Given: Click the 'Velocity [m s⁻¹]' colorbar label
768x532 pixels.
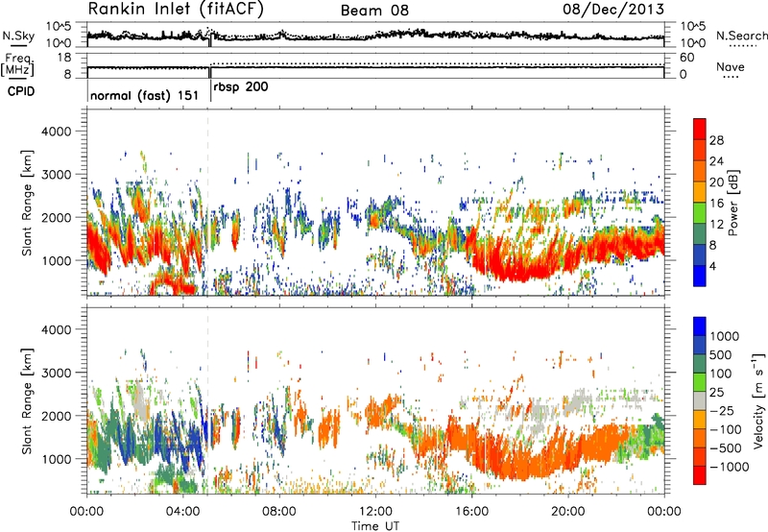Looking at the screenshot, I should pos(758,400).
